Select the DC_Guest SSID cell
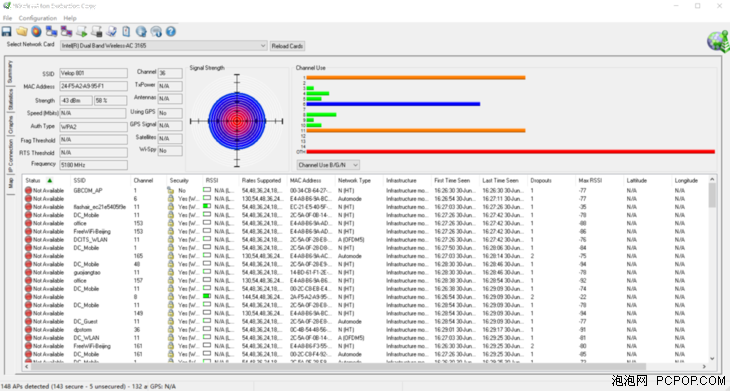Screen dimensions: 730x391 pos(86,321)
